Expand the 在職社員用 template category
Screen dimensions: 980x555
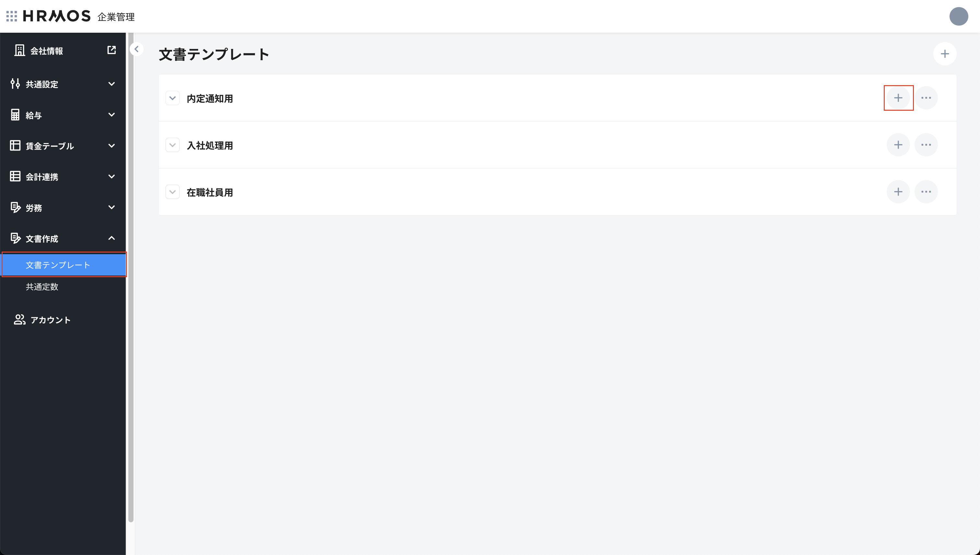click(x=172, y=192)
